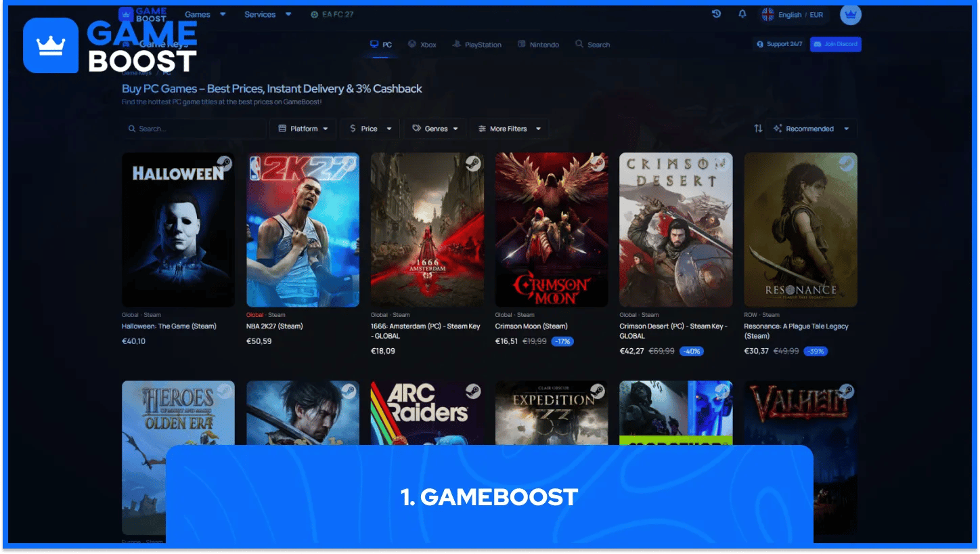Click the NBA 2K27 cover art

(x=303, y=230)
